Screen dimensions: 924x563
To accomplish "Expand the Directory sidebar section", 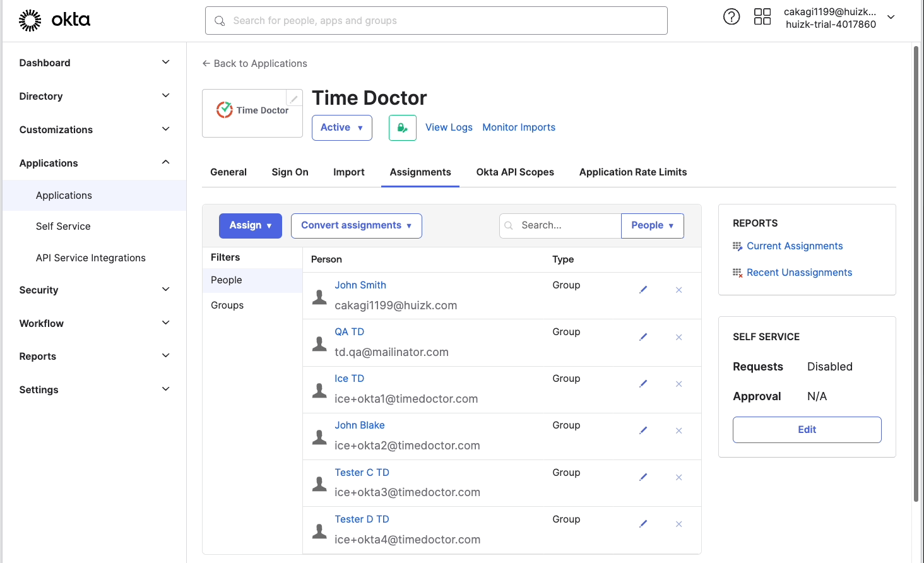I will point(95,96).
